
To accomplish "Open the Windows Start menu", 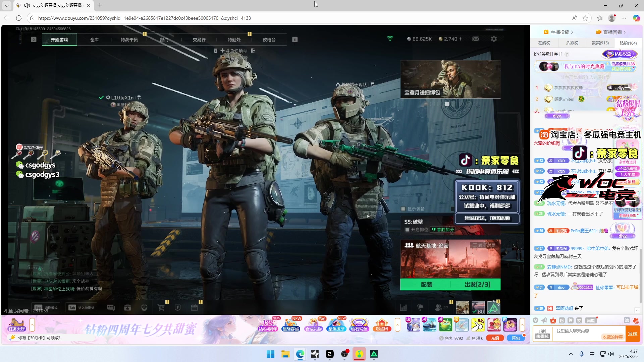I will (270, 354).
